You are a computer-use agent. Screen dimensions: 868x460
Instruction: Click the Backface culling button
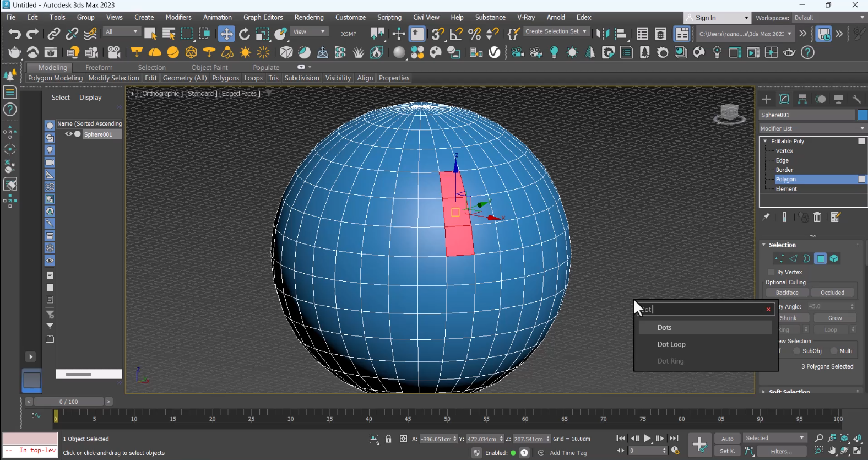787,293
